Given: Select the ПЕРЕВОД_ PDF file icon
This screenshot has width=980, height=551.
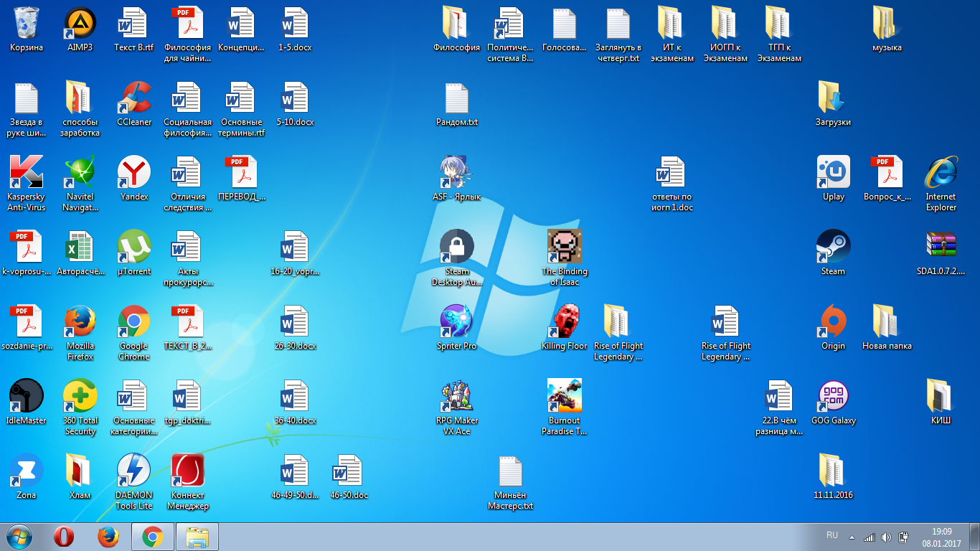Looking at the screenshot, I should pyautogui.click(x=242, y=173).
